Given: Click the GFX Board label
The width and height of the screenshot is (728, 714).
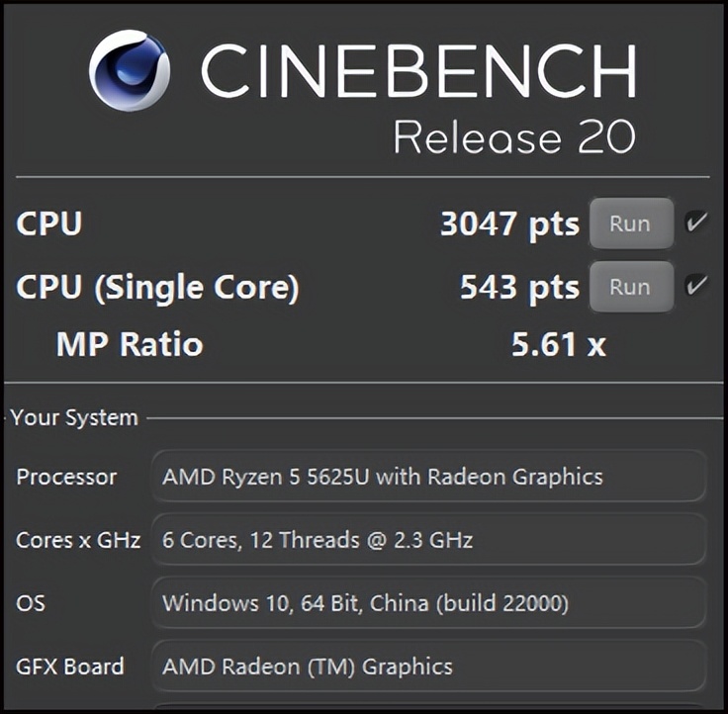Looking at the screenshot, I should click(70, 666).
